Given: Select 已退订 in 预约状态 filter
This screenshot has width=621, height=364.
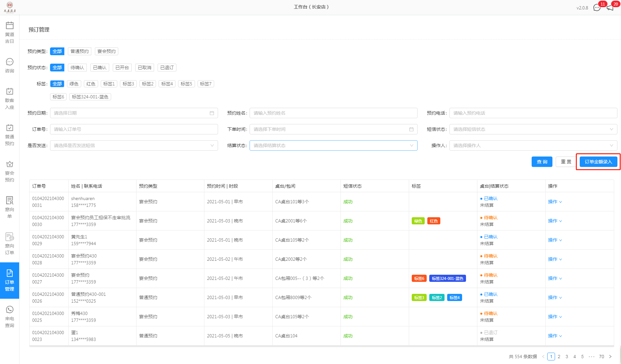Looking at the screenshot, I should (167, 68).
